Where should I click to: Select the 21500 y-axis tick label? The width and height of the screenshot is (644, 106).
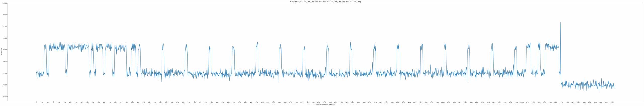click(5, 73)
